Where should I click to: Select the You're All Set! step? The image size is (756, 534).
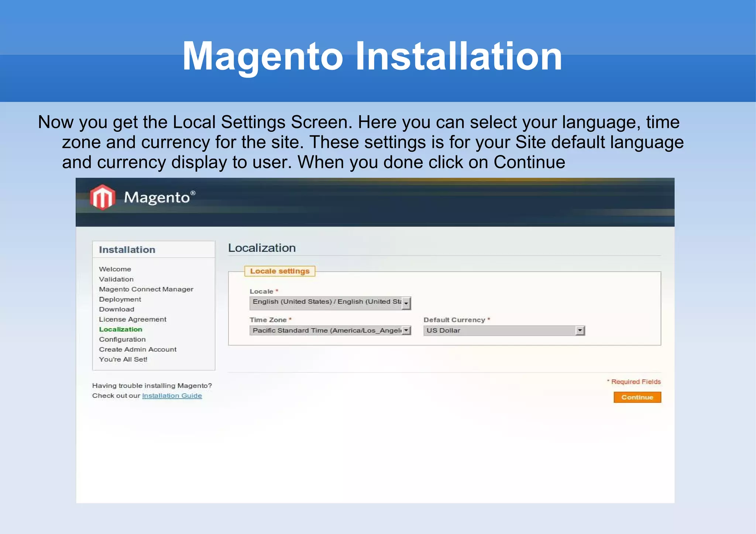click(123, 359)
